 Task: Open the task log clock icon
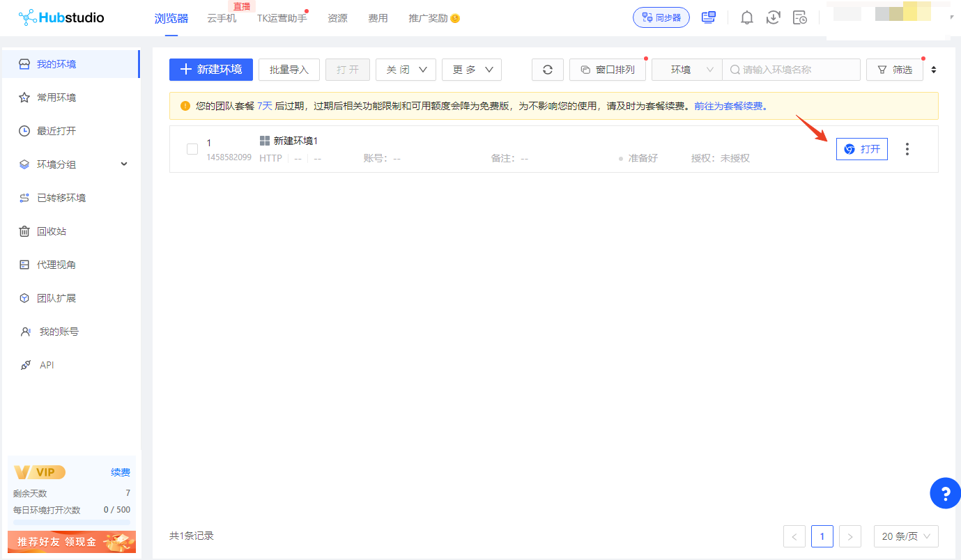click(799, 18)
